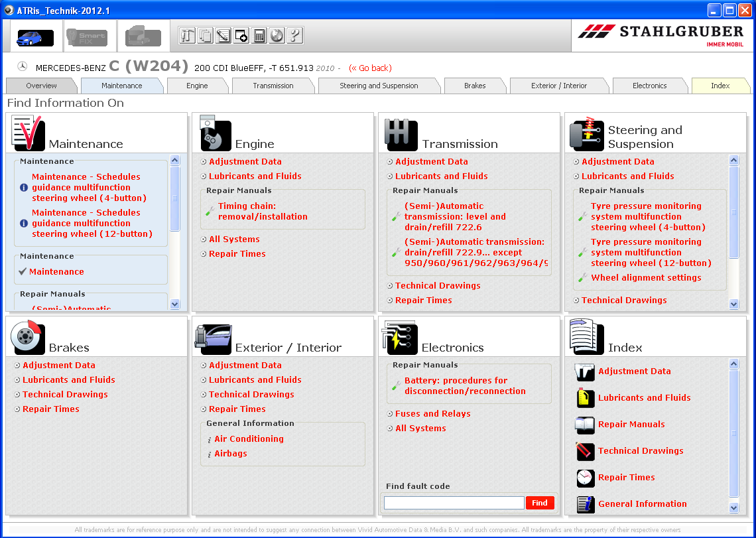Image resolution: width=756 pixels, height=538 pixels.
Task: Open Timing chain removal/installation manual
Action: click(x=263, y=212)
